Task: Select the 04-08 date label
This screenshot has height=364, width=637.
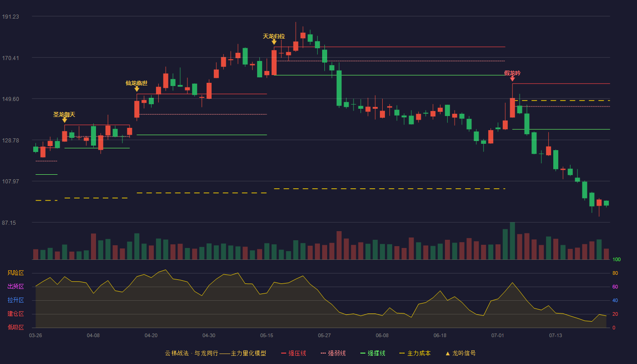Action: coord(93,335)
